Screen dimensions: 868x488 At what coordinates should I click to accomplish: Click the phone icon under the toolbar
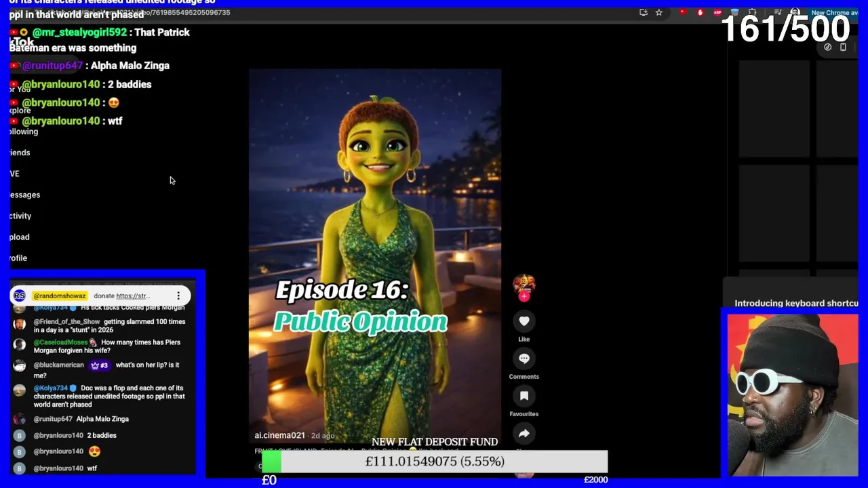click(x=843, y=47)
